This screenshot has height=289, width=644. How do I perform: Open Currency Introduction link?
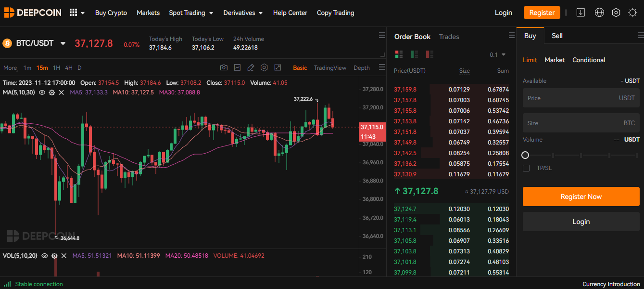point(611,284)
